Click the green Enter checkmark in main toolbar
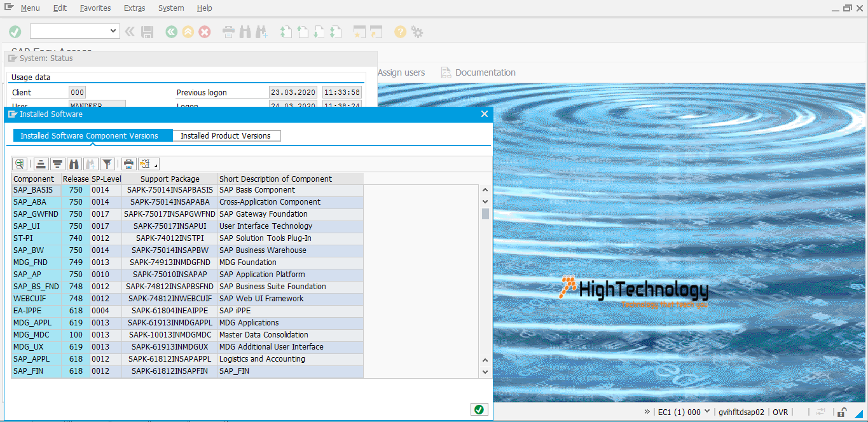Screen dimensions: 868x422 [15, 32]
